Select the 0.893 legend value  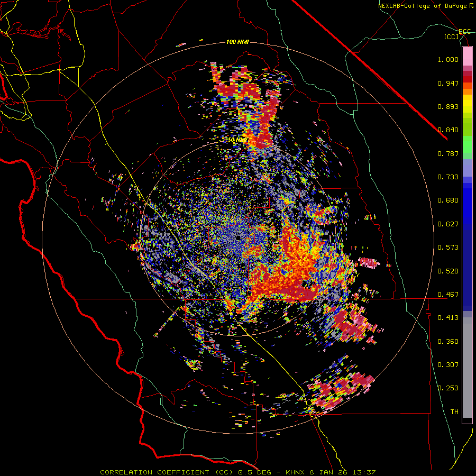(448, 106)
